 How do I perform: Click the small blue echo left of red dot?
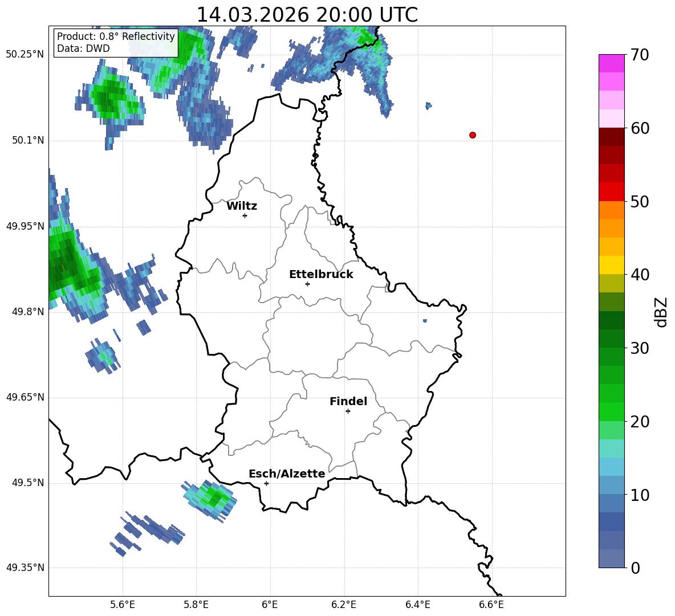click(428, 105)
